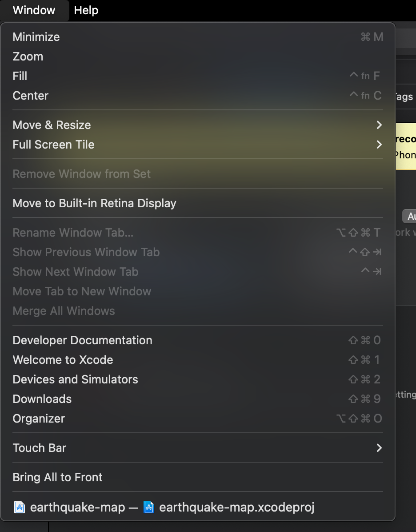Select the Window menu bar item

coord(34,10)
